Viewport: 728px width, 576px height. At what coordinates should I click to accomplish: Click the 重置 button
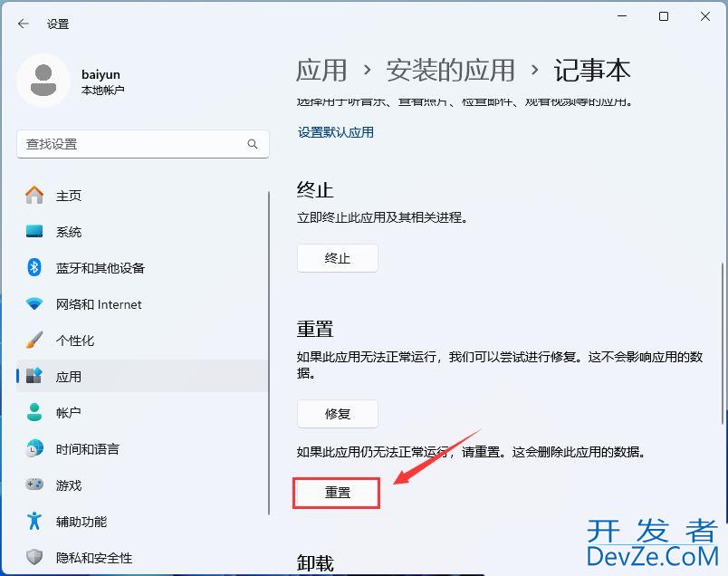[337, 493]
